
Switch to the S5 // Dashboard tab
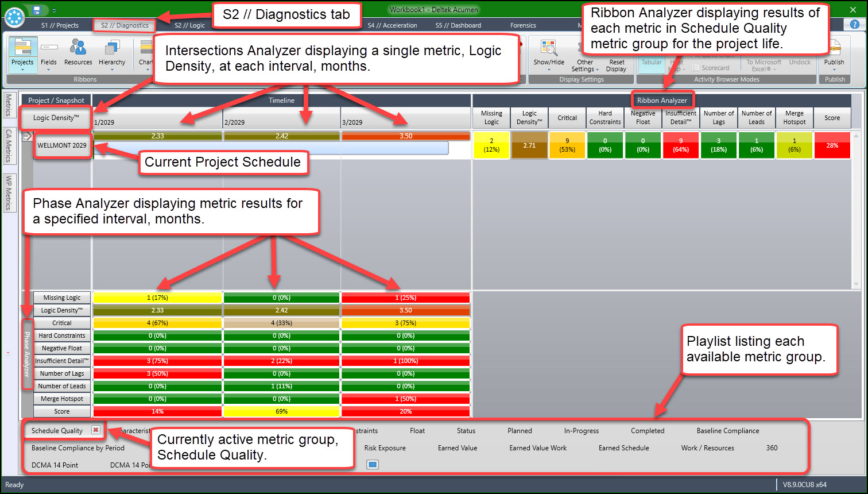coord(458,25)
